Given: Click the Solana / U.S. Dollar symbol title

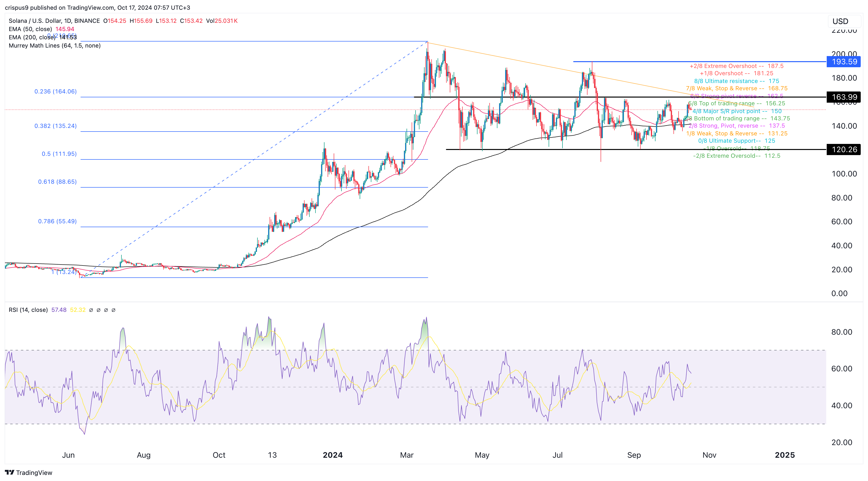Looking at the screenshot, I should click(x=54, y=21).
